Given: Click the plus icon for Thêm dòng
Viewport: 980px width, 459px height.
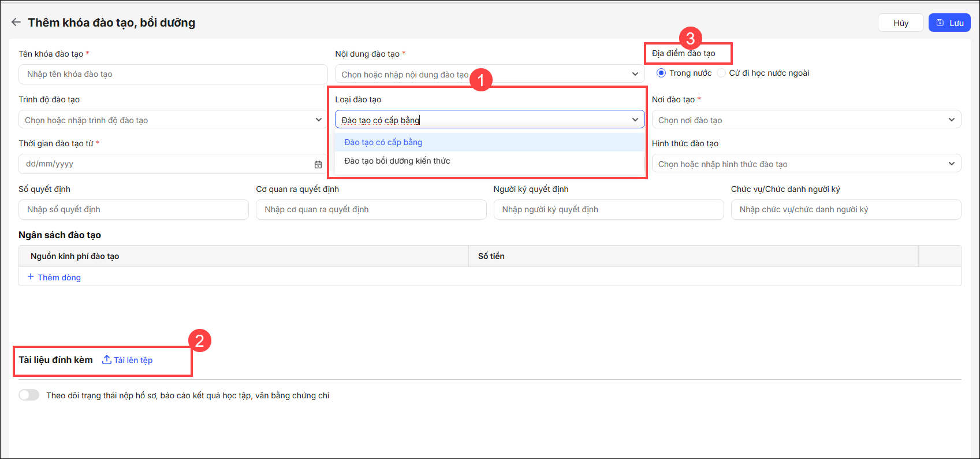Looking at the screenshot, I should point(31,277).
